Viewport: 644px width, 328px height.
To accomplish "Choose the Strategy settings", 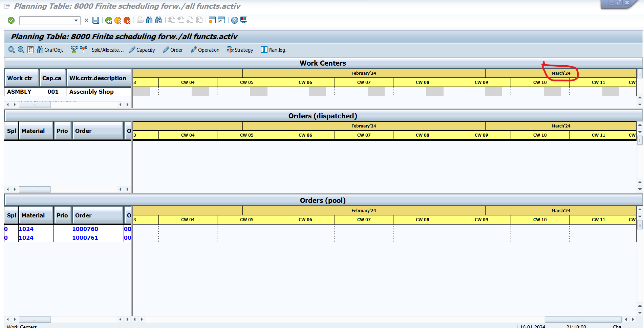I will [240, 50].
